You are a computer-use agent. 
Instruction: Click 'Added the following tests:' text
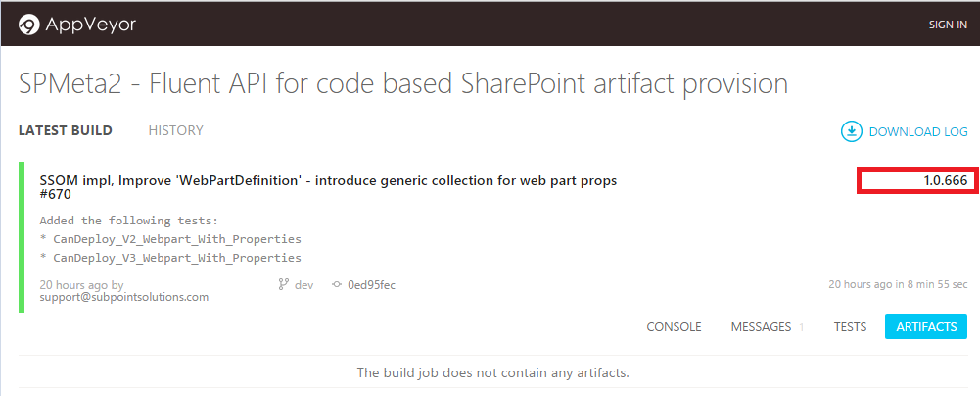click(x=129, y=221)
